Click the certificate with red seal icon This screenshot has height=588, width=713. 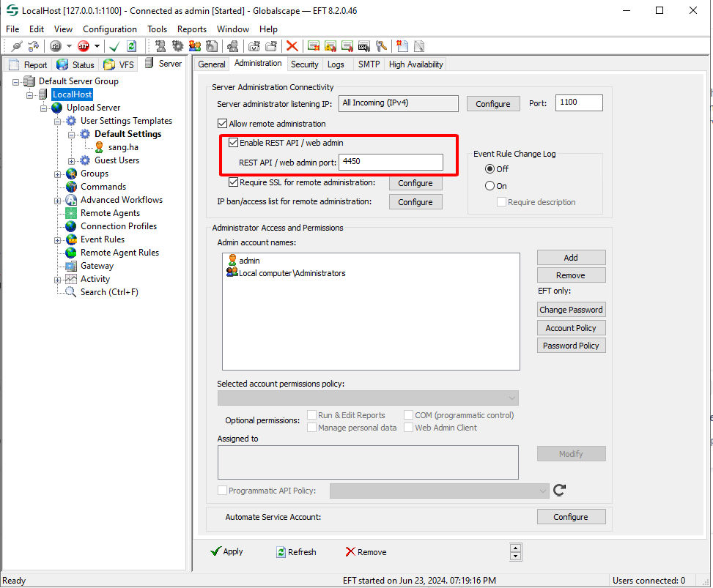point(347,46)
